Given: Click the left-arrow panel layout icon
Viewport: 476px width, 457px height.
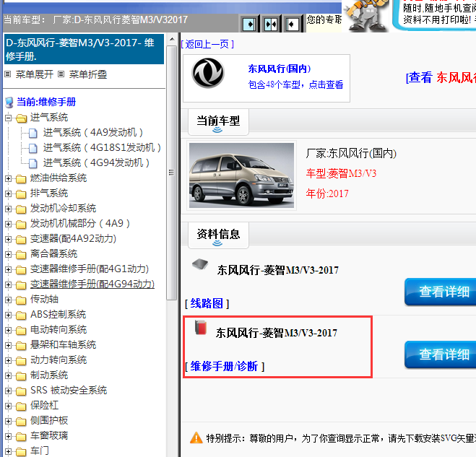Looking at the screenshot, I should [x=293, y=24].
